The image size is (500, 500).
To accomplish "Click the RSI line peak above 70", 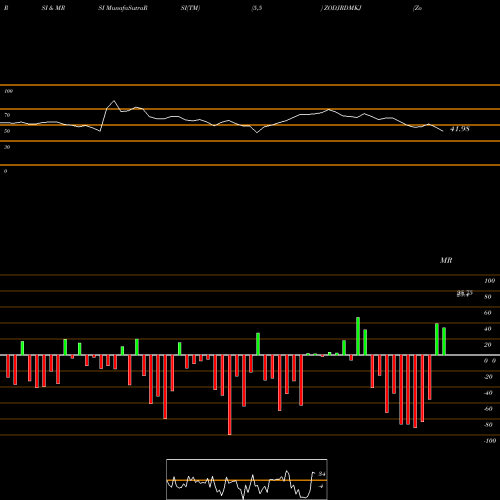I will 114,101.
